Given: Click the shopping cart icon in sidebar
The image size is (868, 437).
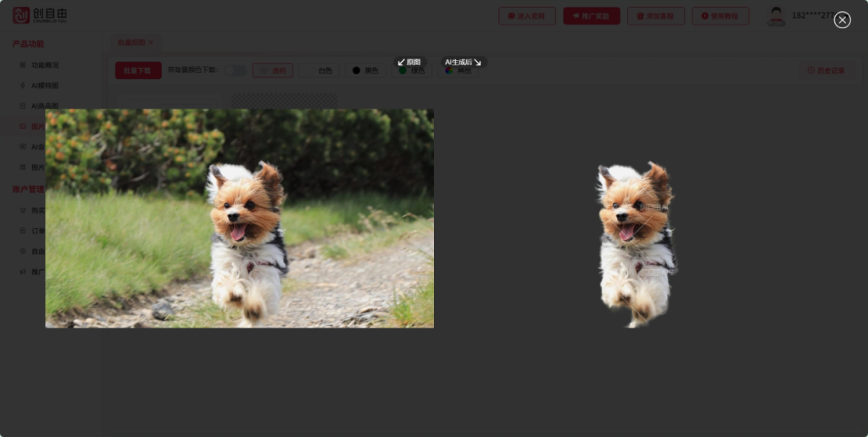Looking at the screenshot, I should coord(23,210).
